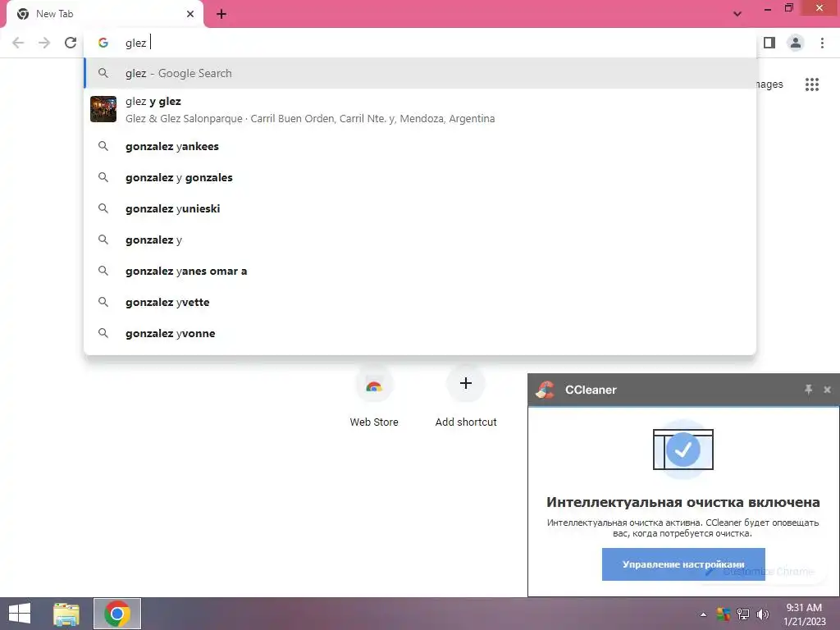Pick the 'gonzalez y' suggestion
840x630 pixels.
[420, 240]
